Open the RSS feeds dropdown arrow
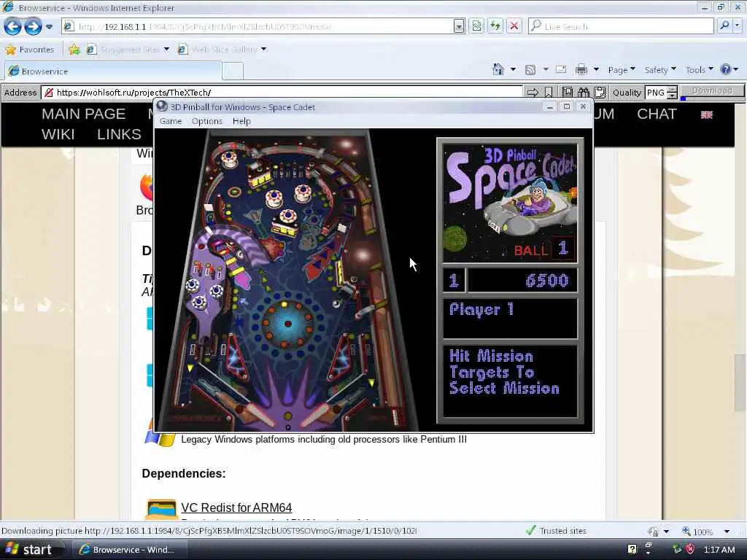The width and height of the screenshot is (747, 560). [x=546, y=69]
